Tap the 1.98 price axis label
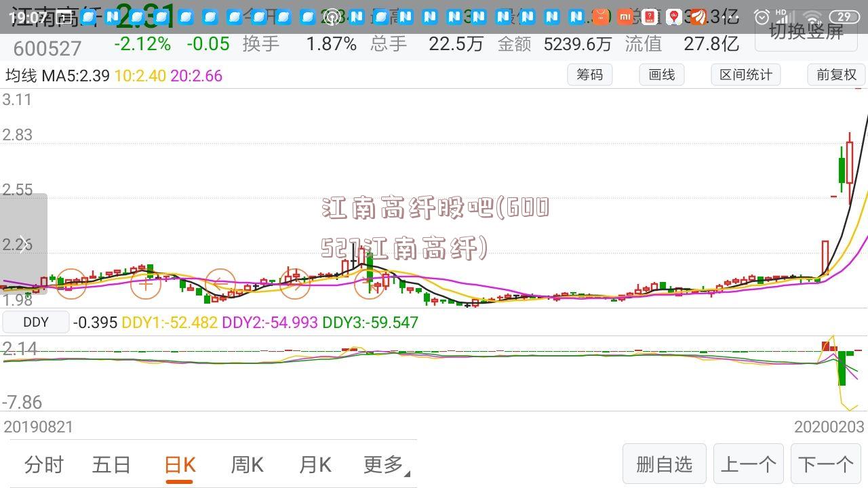This screenshot has height=488, width=868. 18,300
